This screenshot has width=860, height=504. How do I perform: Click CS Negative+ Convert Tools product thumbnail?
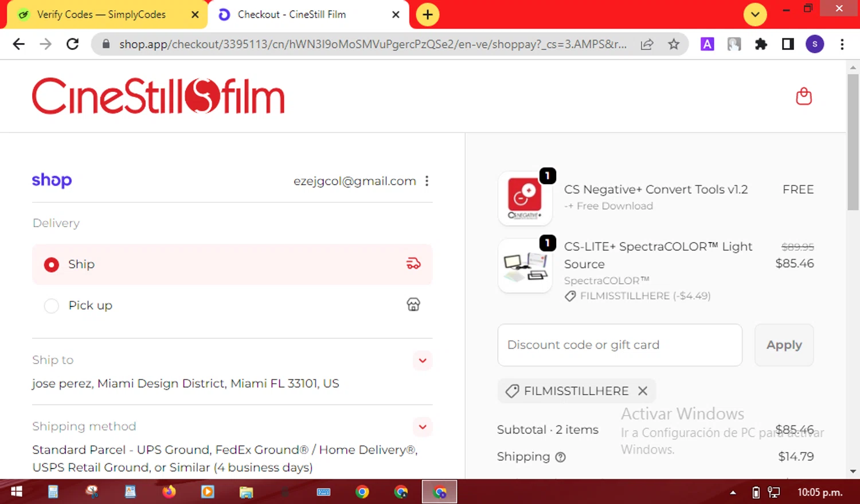[525, 198]
